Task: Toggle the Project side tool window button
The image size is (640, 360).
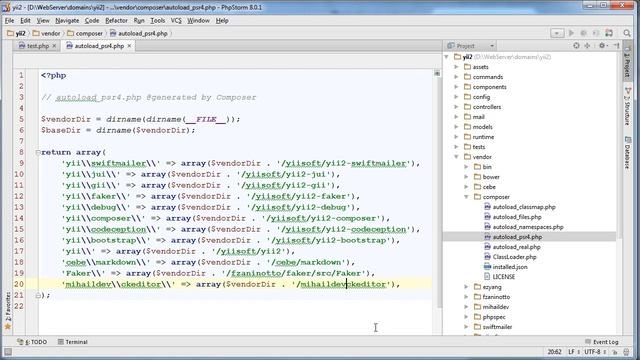Action: point(627,62)
